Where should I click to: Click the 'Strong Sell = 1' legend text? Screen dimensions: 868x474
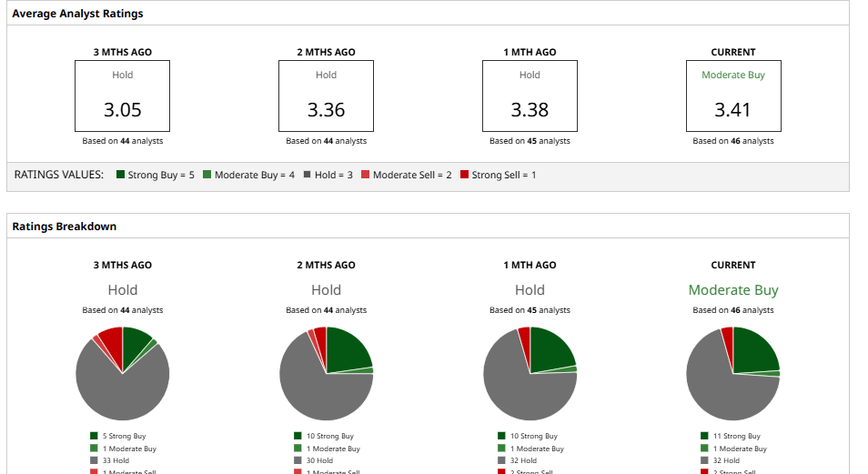pos(504,175)
